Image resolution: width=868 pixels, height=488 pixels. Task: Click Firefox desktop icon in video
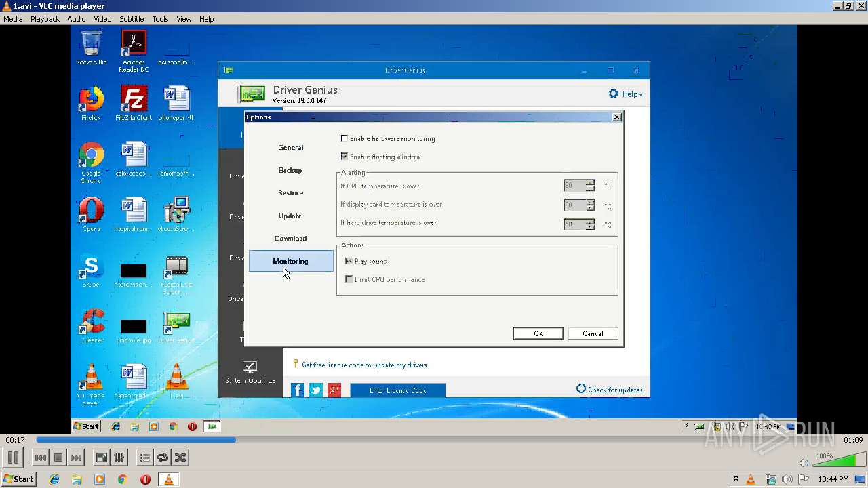point(92,104)
